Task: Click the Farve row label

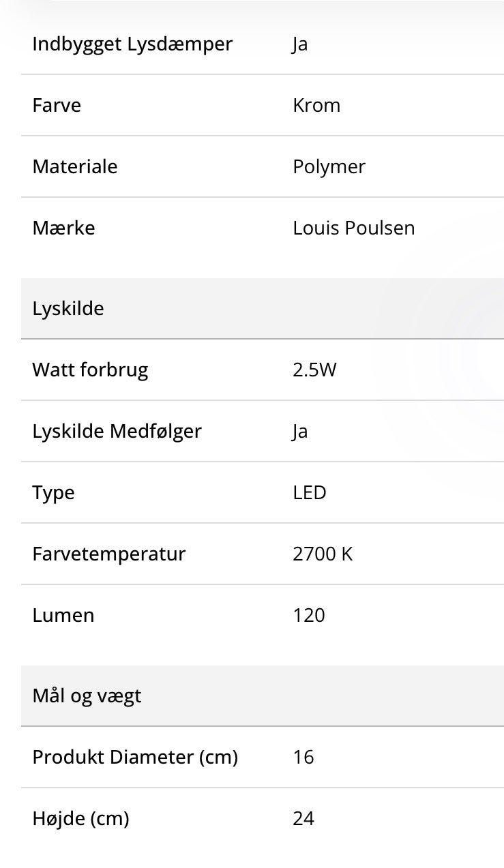Action: coord(57,106)
